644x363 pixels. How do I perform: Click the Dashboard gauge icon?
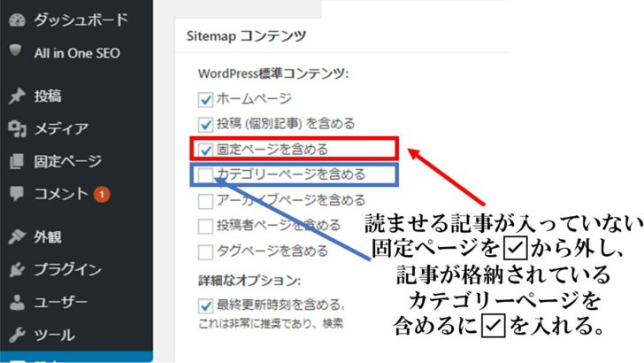tap(17, 20)
